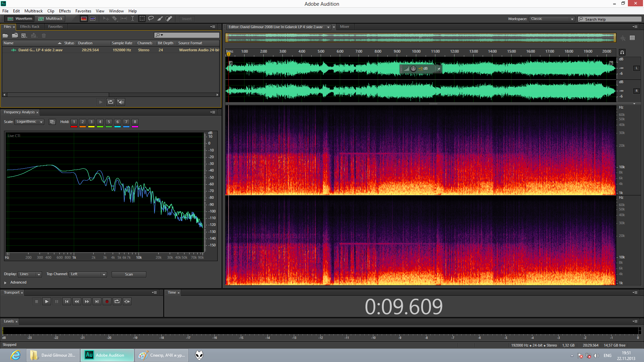
Task: Sort files by Duration column
Action: [x=93, y=43]
